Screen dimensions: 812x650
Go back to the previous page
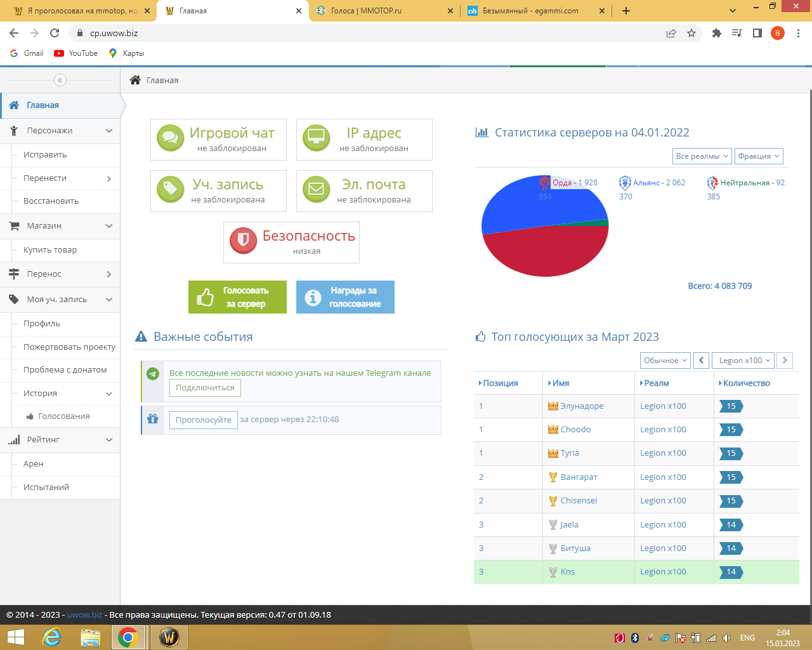tap(14, 33)
